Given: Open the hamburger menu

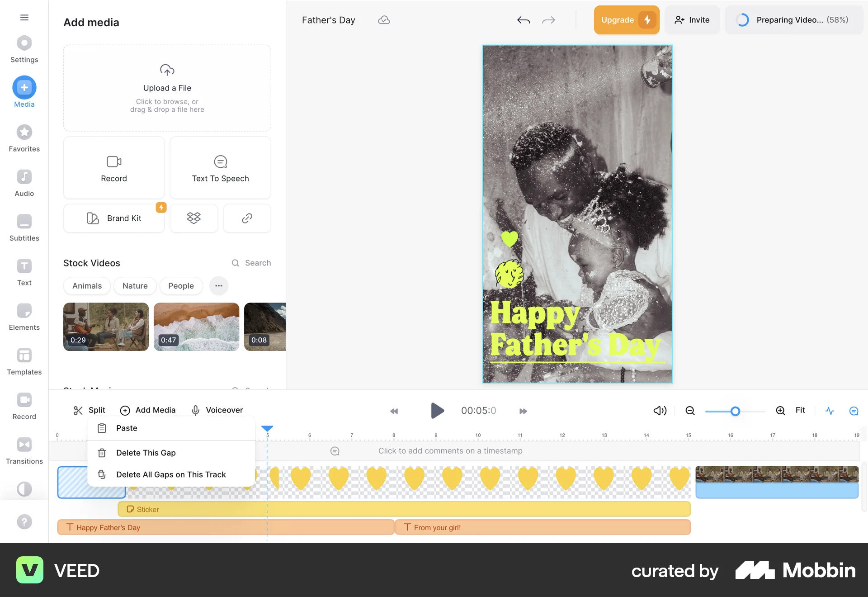Looking at the screenshot, I should click(24, 17).
